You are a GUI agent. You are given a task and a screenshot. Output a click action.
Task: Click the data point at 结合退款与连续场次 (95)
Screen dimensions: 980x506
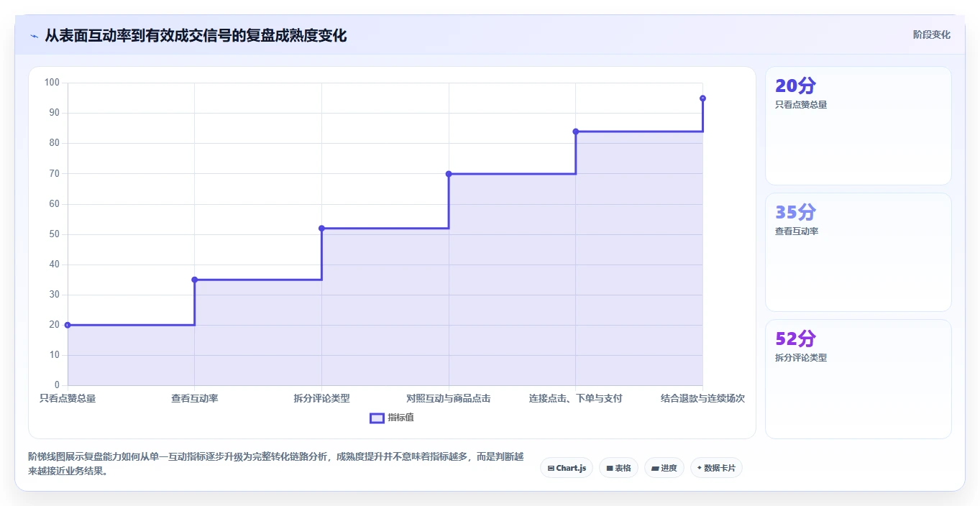click(x=702, y=98)
